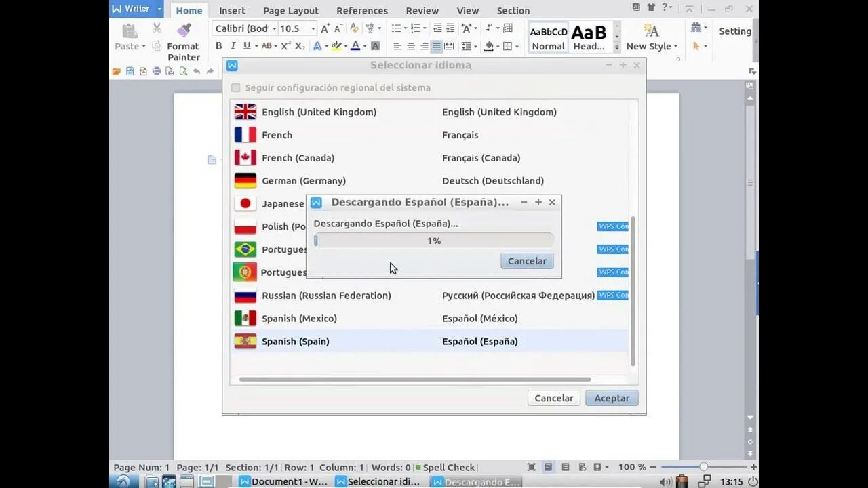Image resolution: width=868 pixels, height=488 pixels.
Task: Click the Format Painter brush icon
Action: (x=183, y=30)
